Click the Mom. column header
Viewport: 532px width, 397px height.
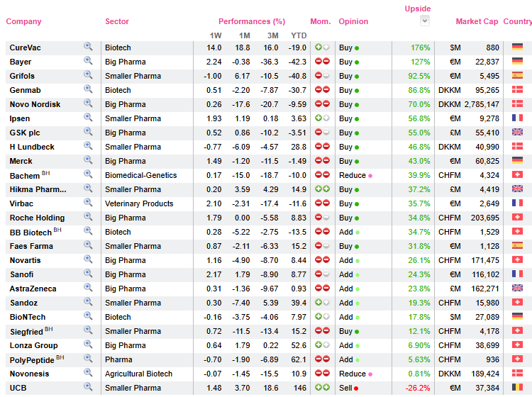[321, 21]
